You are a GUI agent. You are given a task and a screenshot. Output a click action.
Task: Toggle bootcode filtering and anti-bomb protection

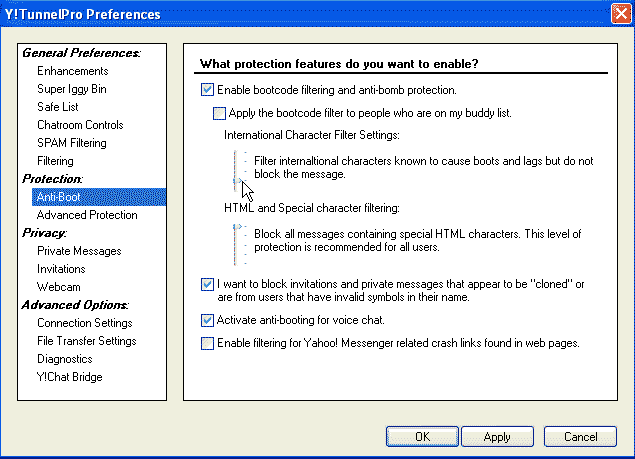207,90
